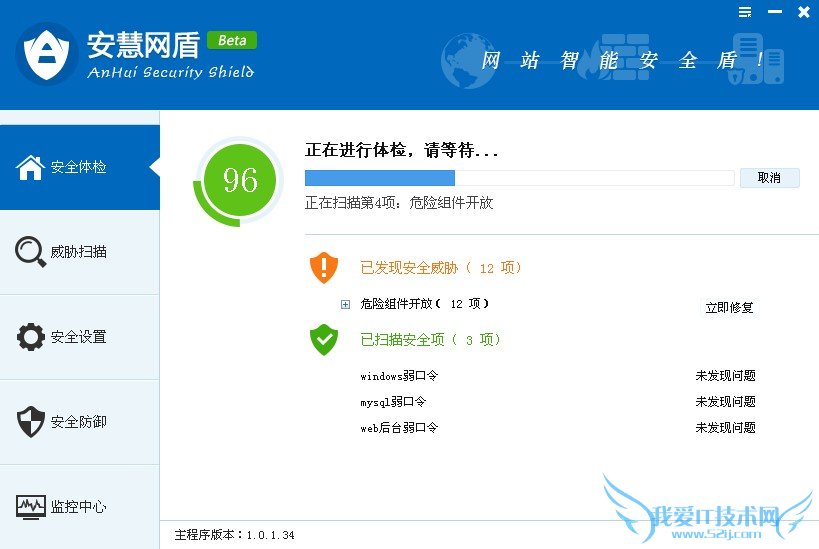Click the green safe checkmark shield icon
This screenshot has height=549, width=819.
pos(324,340)
